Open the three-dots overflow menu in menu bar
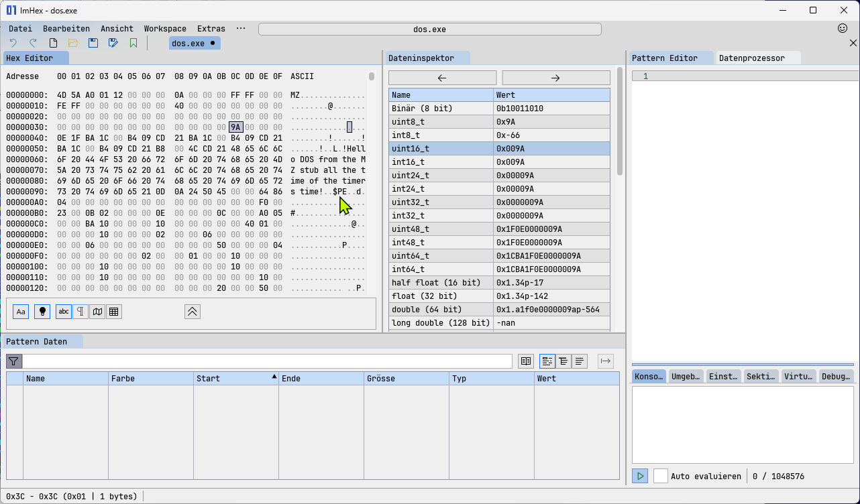 pos(241,29)
